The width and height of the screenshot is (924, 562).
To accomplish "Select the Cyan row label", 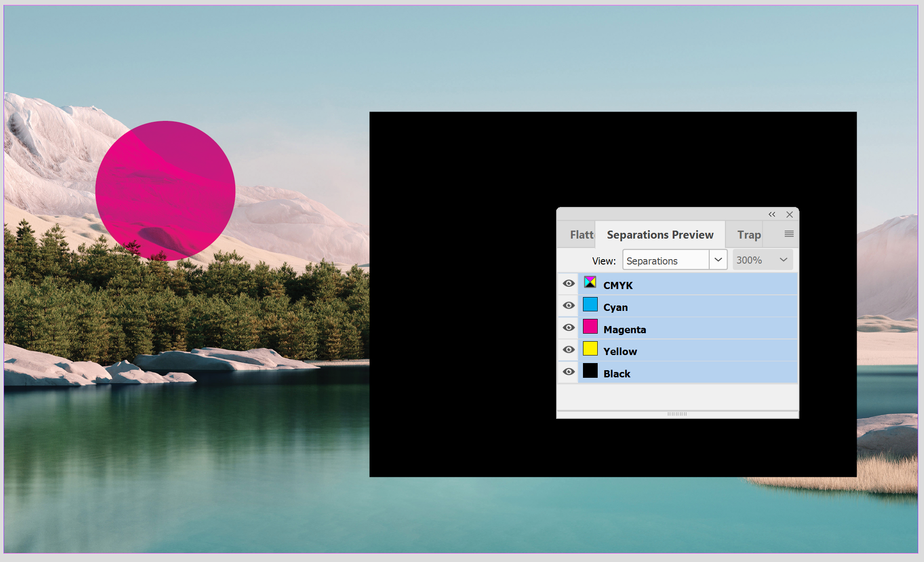I will click(x=616, y=307).
